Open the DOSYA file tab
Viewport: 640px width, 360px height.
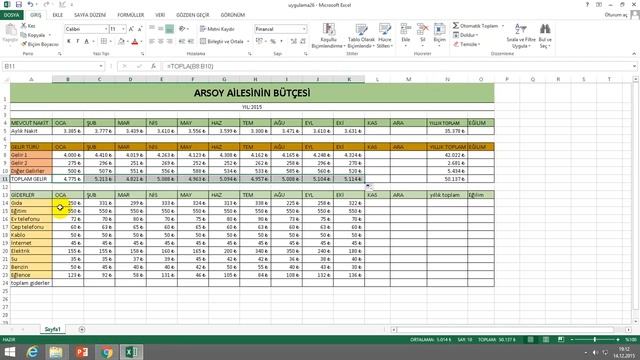pyautogui.click(x=11, y=15)
